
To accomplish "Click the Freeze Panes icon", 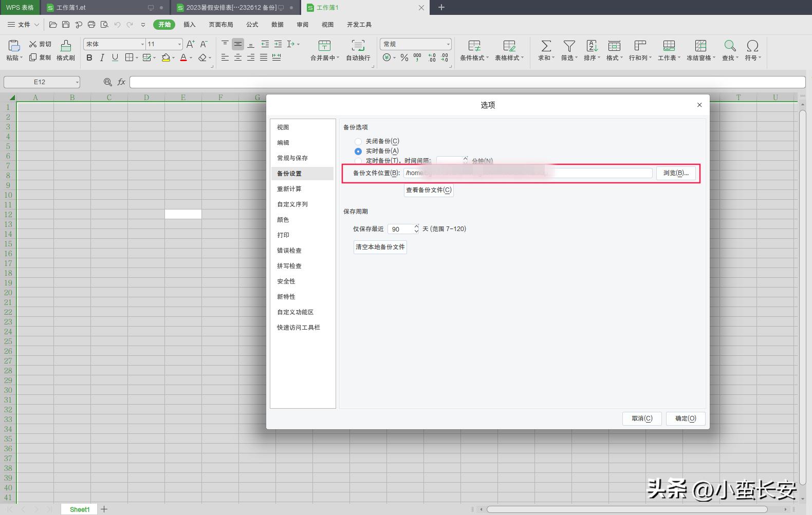I will (700, 46).
